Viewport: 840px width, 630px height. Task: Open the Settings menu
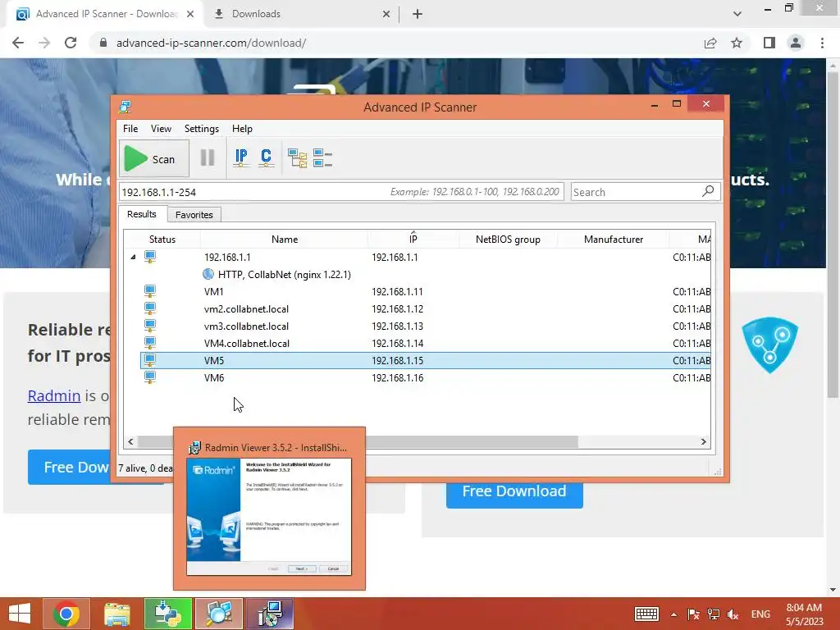click(202, 129)
